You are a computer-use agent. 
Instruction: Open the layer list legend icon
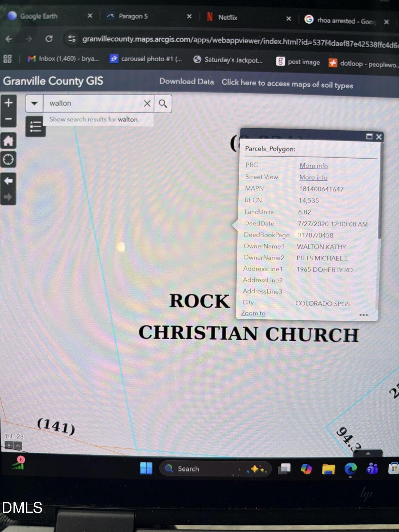click(35, 126)
